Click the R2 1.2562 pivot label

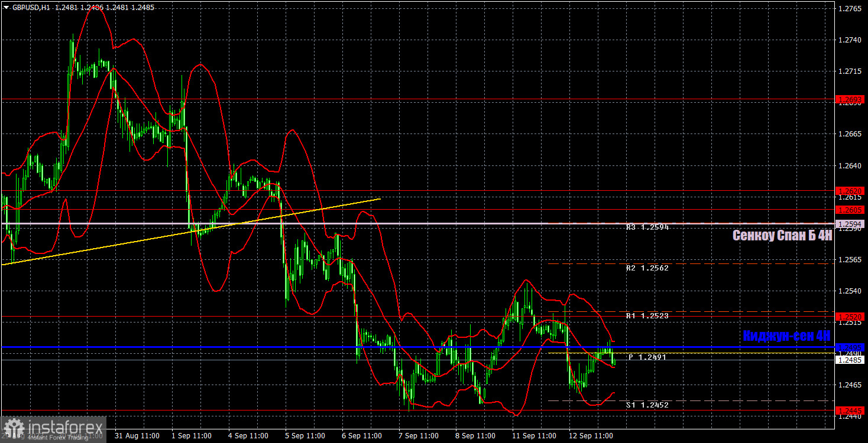[647, 268]
